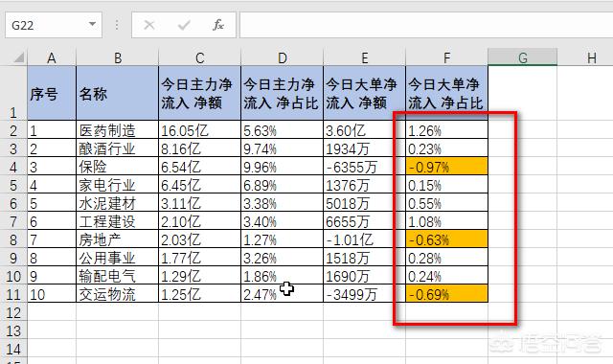Select the cell 工程建设

117,221
